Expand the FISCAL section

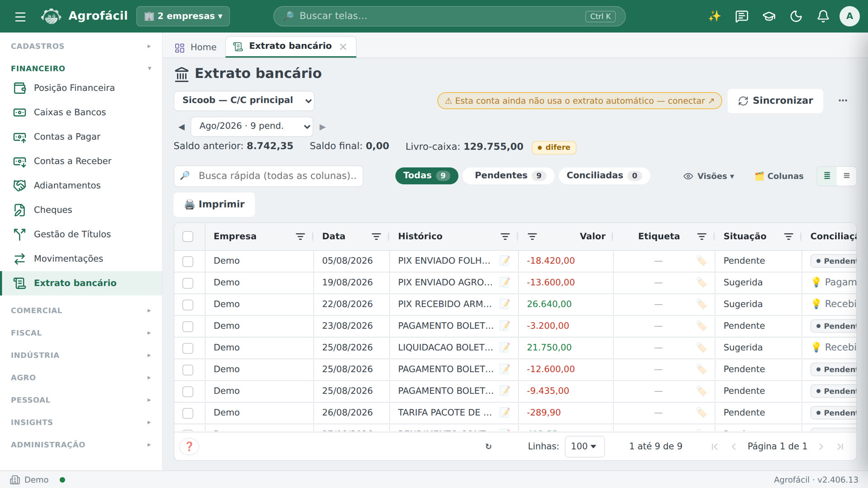tap(81, 333)
